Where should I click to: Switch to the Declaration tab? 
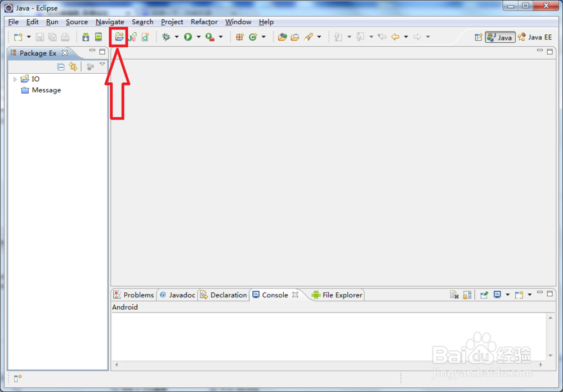(x=224, y=295)
